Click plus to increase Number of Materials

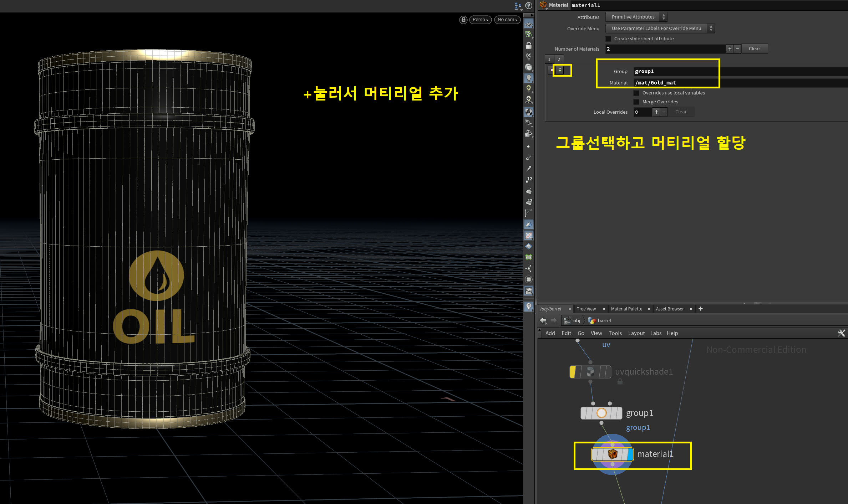[x=730, y=49]
